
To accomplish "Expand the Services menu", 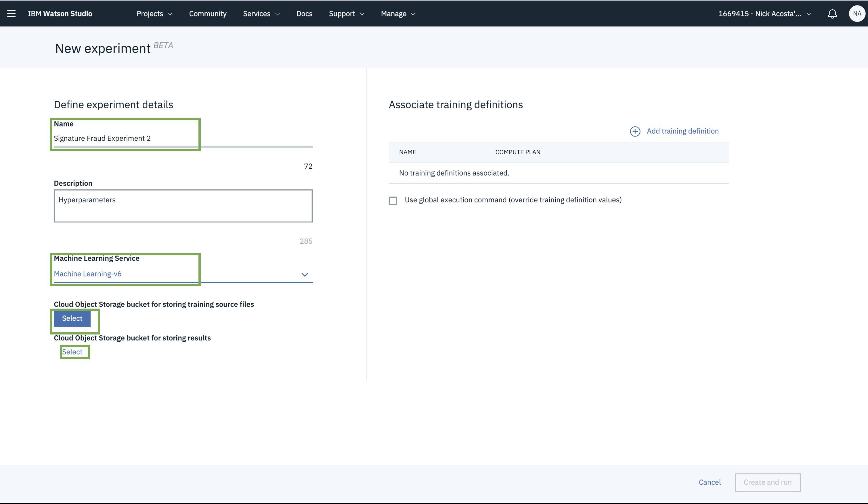I will click(261, 14).
